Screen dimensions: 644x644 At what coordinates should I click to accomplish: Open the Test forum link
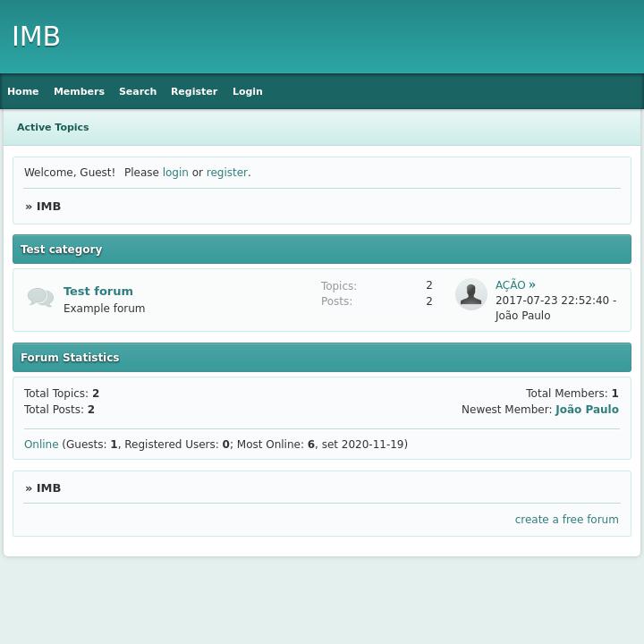pyautogui.click(x=98, y=291)
